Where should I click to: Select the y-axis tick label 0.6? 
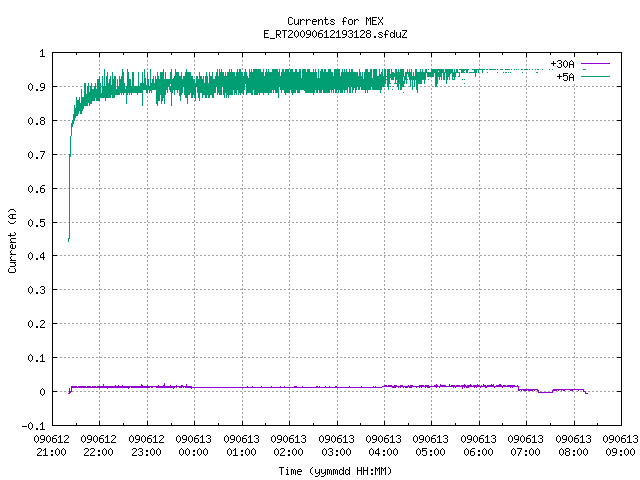point(36,189)
